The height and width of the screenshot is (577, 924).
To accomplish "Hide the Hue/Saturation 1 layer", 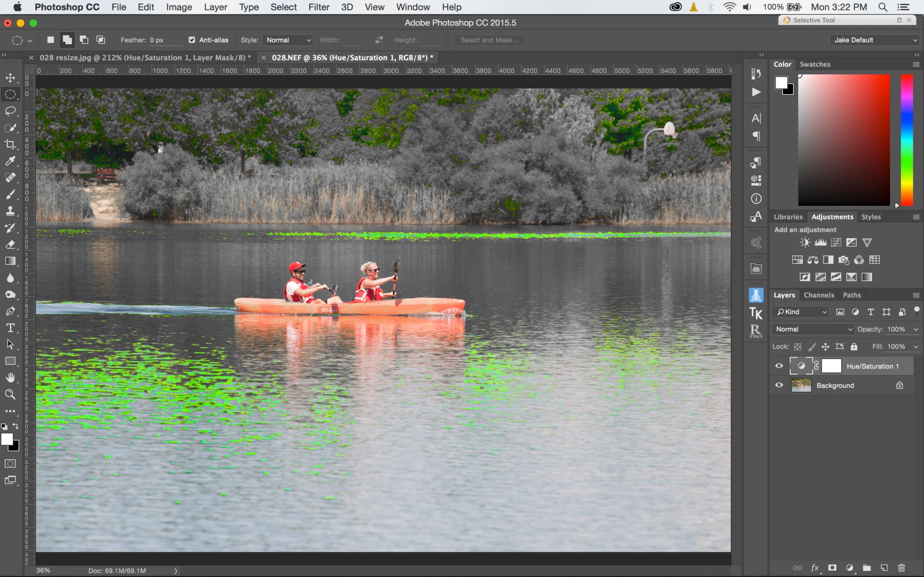I will tap(779, 366).
